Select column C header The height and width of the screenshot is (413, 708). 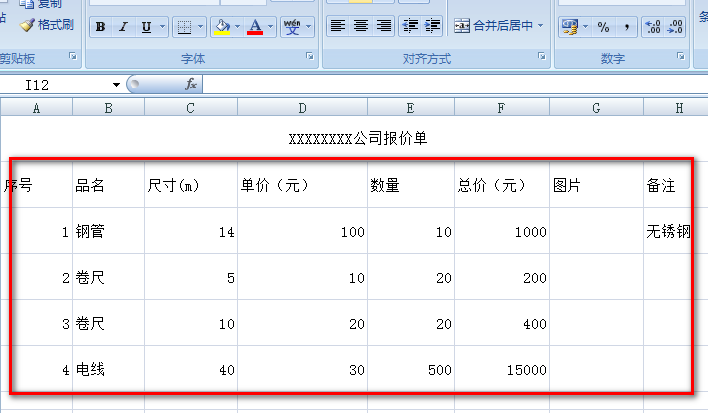pos(191,108)
